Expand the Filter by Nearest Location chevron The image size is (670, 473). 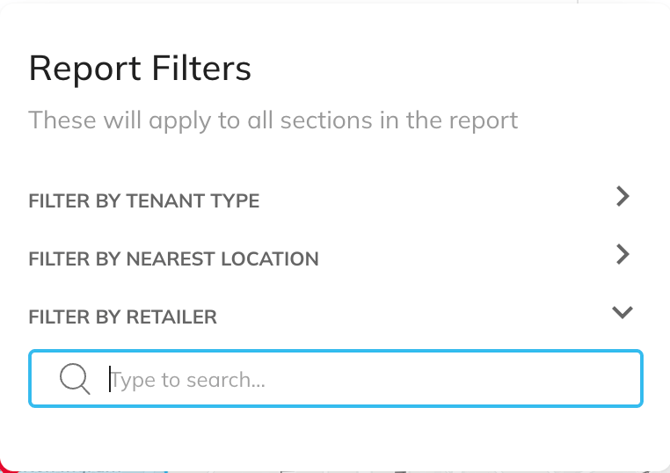[x=622, y=255]
